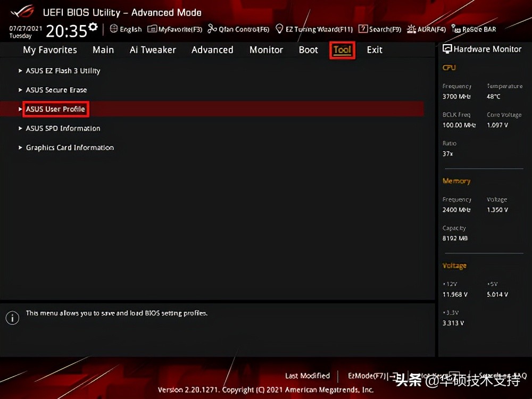Open the Advanced tab
This screenshot has height=399, width=532.
click(x=212, y=50)
